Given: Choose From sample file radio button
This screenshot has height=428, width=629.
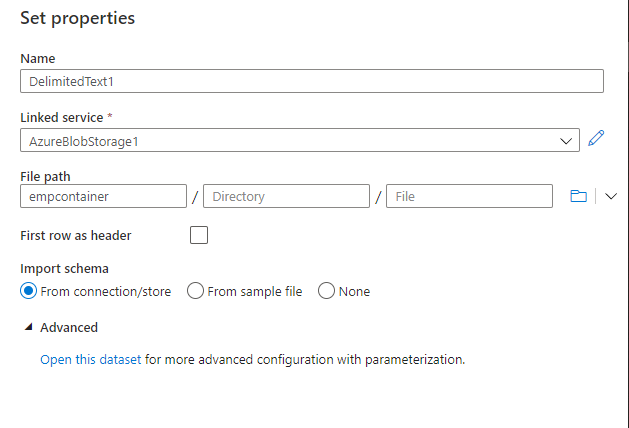Looking at the screenshot, I should pyautogui.click(x=196, y=291).
